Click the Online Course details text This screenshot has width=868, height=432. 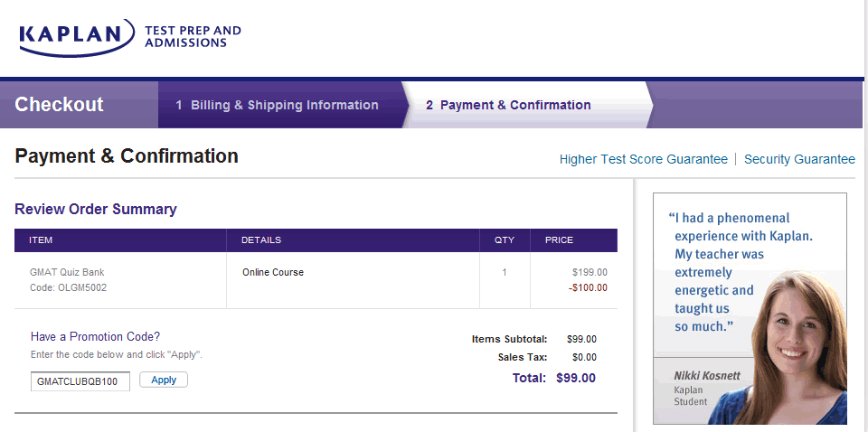[273, 272]
